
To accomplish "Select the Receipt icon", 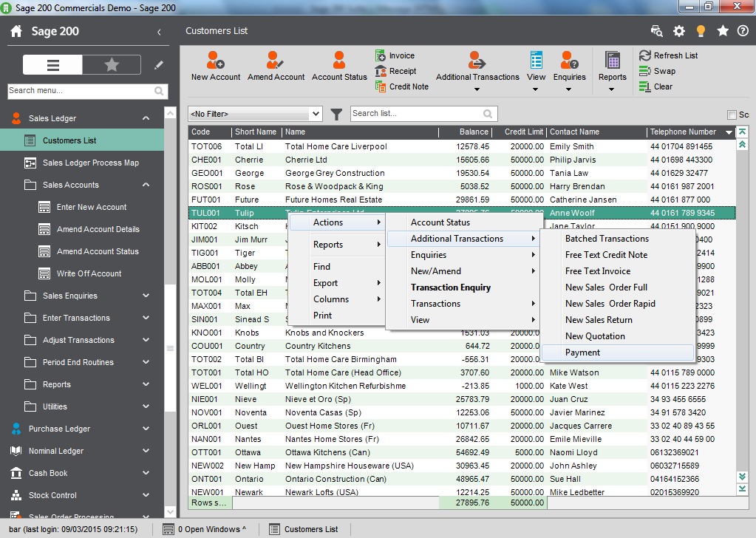I will tap(396, 70).
